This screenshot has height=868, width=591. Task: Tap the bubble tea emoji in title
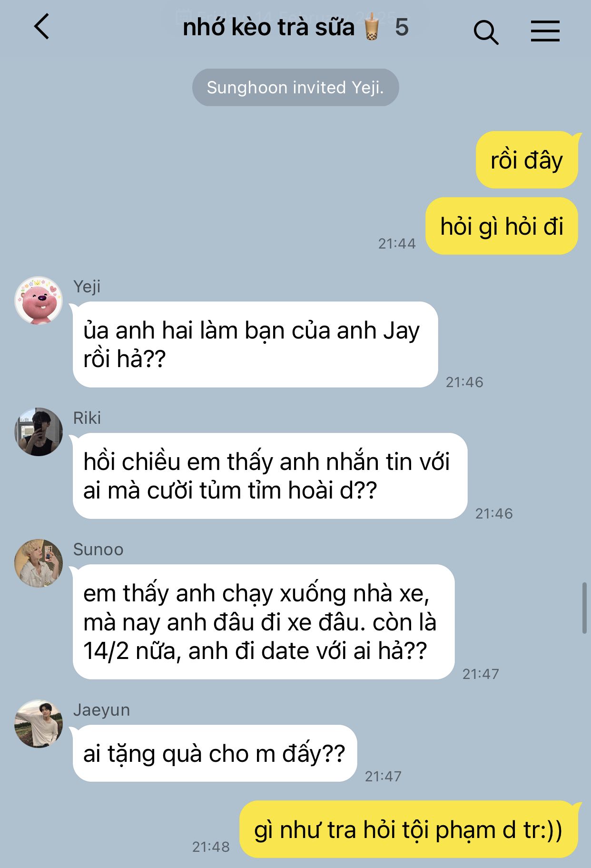[372, 28]
